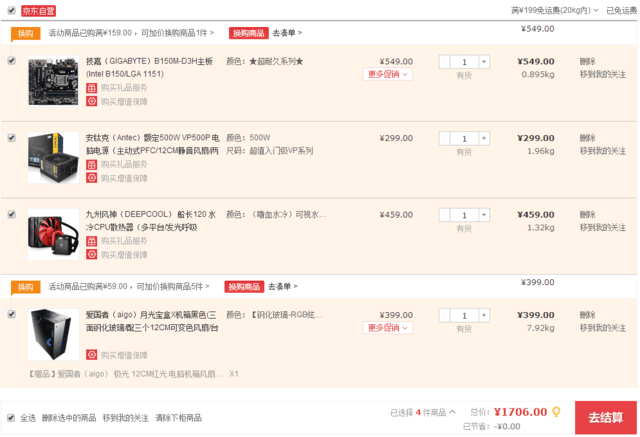Open the 赠品 aigo 极光 12CM fan gift
This screenshot has height=437, width=640.
tap(126, 374)
